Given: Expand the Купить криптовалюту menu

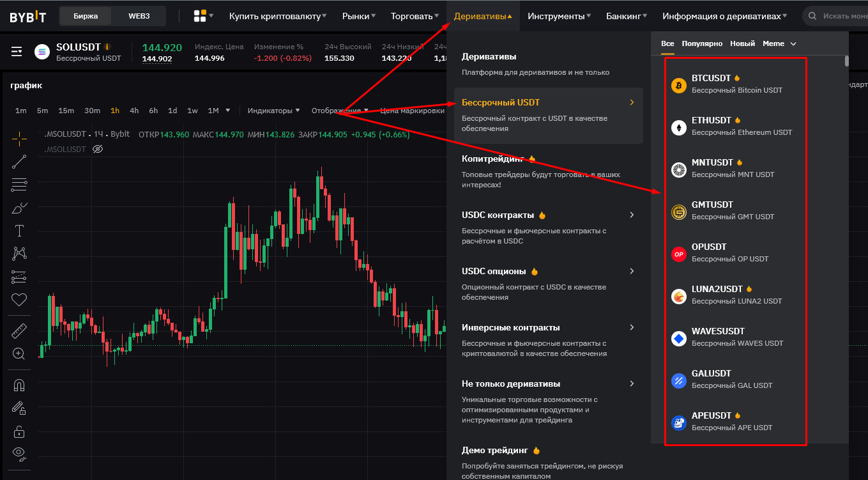Looking at the screenshot, I should coord(278,16).
